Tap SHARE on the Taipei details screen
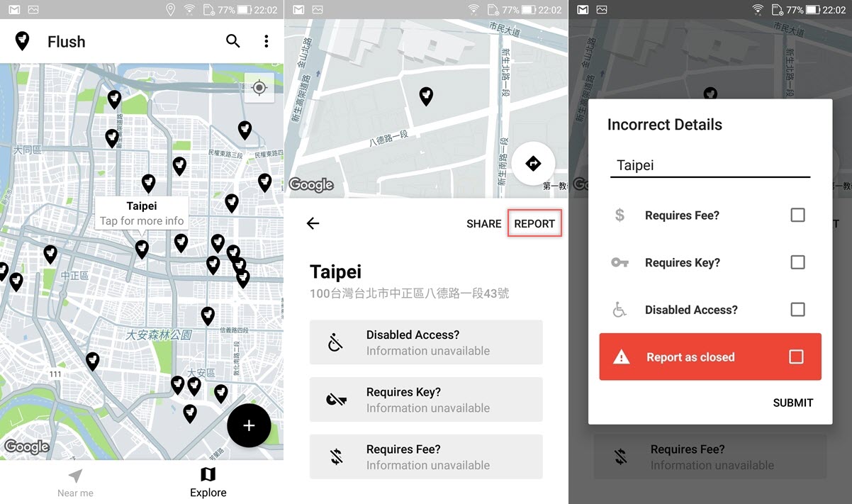The height and width of the screenshot is (504, 852). pyautogui.click(x=484, y=223)
